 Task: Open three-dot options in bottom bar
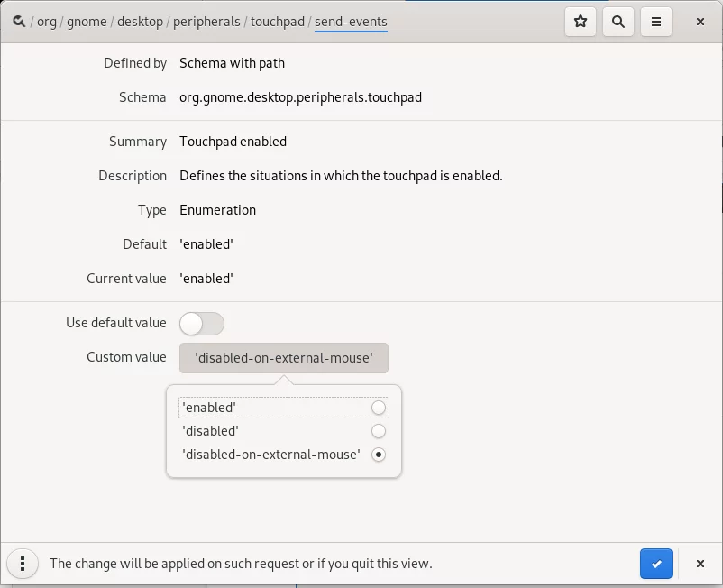point(23,564)
